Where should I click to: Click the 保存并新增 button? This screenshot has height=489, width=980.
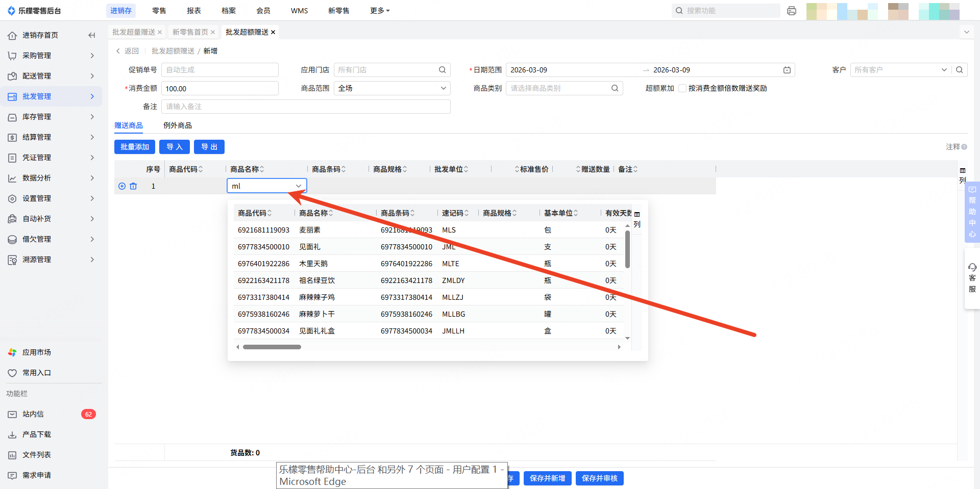coord(548,478)
